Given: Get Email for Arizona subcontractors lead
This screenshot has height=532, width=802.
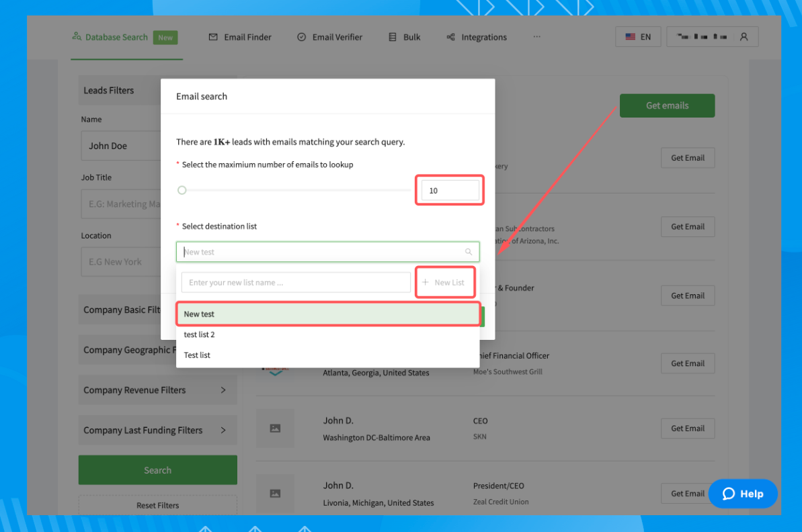Looking at the screenshot, I should (688, 227).
